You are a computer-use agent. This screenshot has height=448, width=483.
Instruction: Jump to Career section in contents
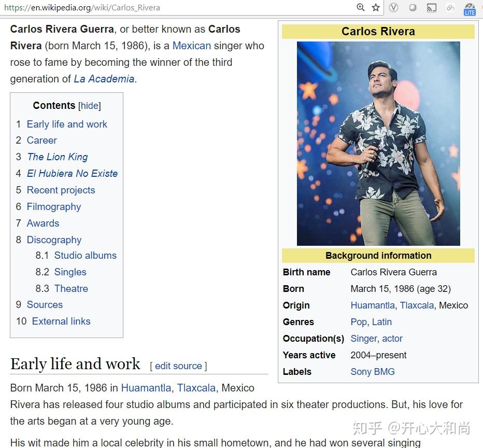tap(41, 141)
